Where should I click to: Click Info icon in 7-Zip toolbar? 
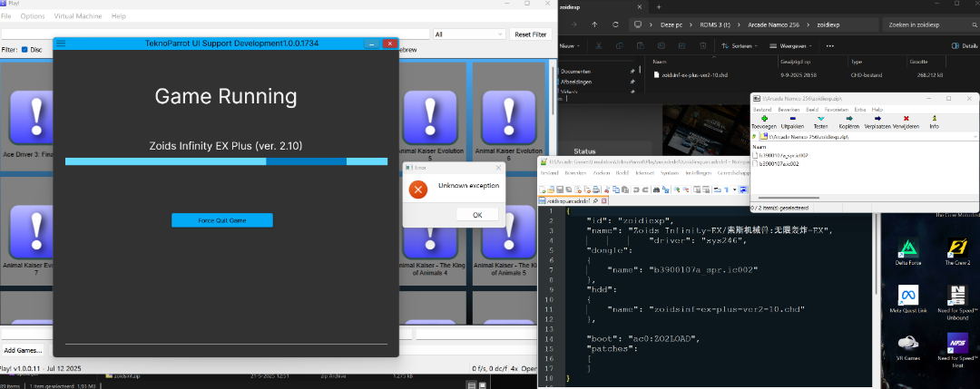pyautogui.click(x=934, y=119)
